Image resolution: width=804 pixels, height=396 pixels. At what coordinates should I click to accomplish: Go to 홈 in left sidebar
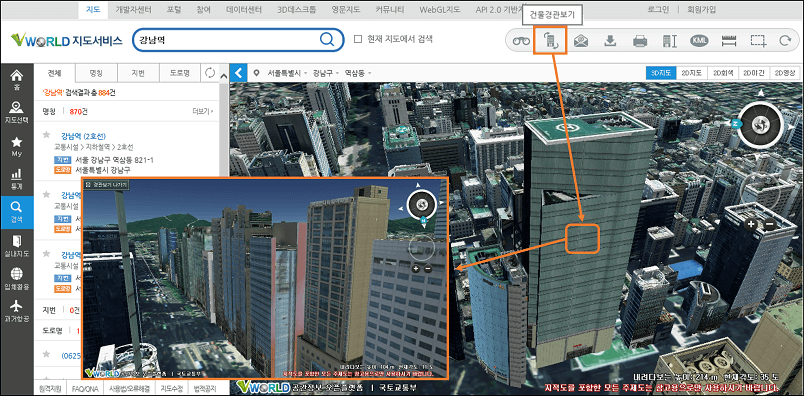(x=17, y=79)
